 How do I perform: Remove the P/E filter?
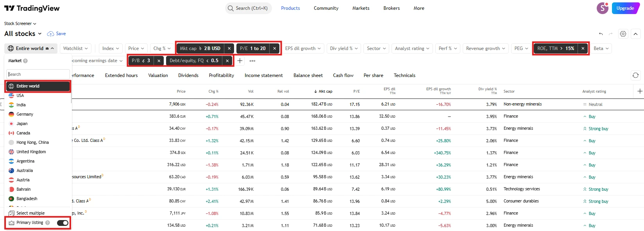[275, 48]
